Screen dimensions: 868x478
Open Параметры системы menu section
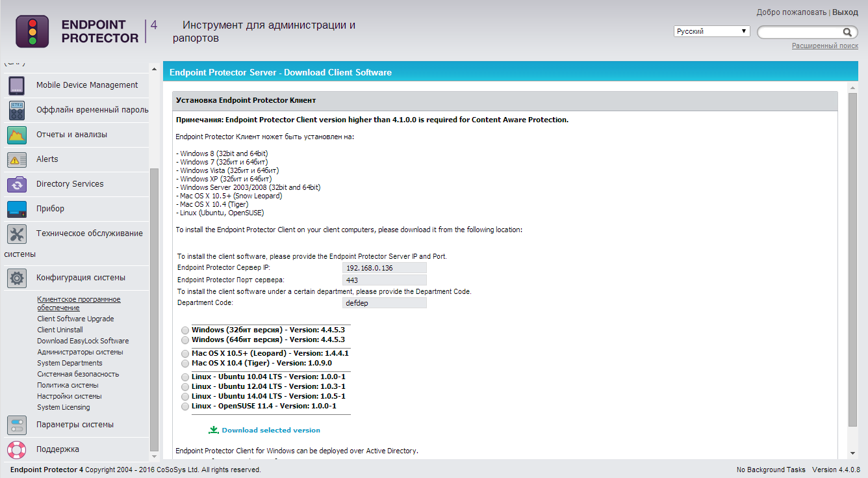[x=75, y=425]
